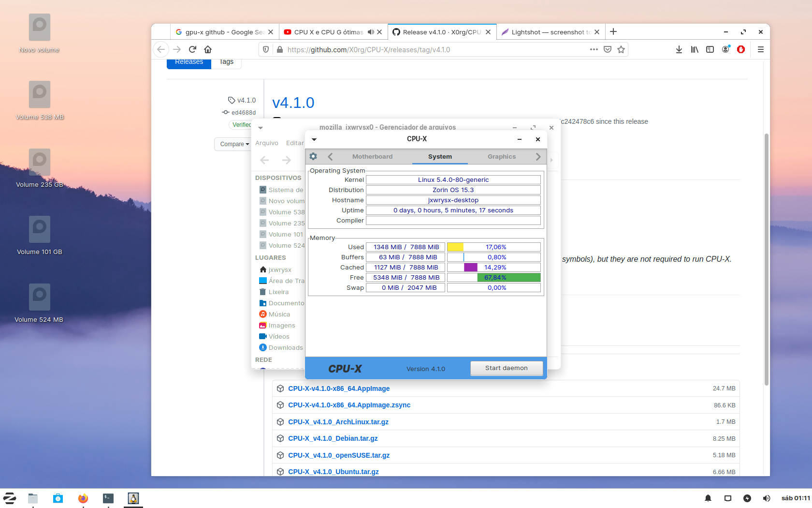Viewport: 812px width, 508px height.
Task: Open Zorin start menu
Action: click(10, 498)
